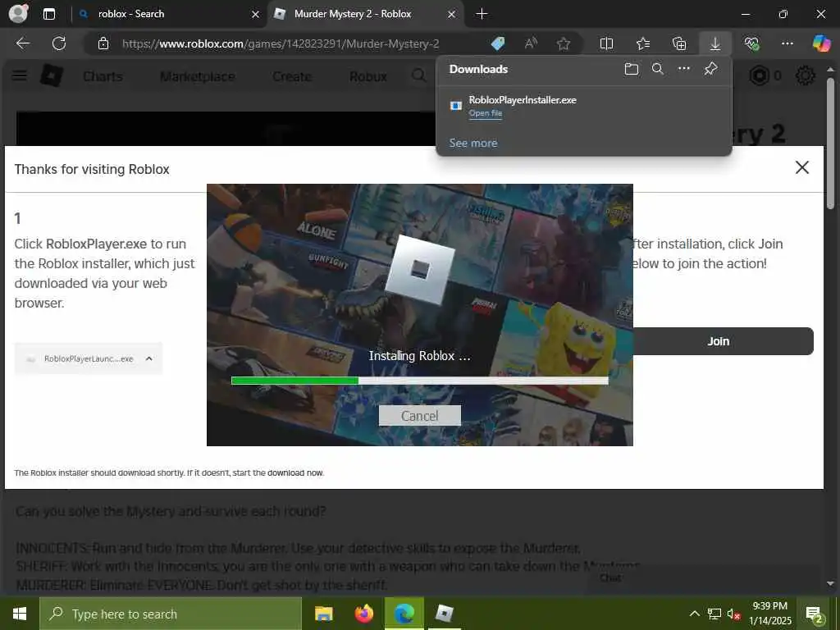The image size is (840, 630).
Task: Pin the Downloads panel
Action: click(711, 69)
